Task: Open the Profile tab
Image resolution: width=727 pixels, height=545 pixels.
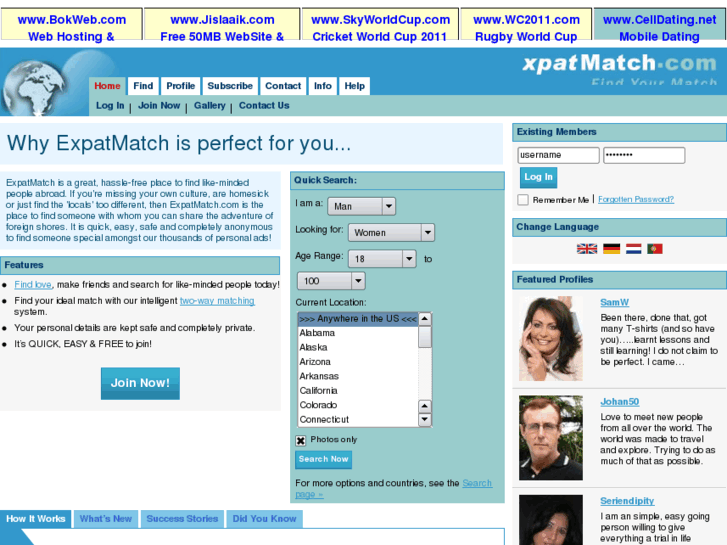Action: [180, 86]
